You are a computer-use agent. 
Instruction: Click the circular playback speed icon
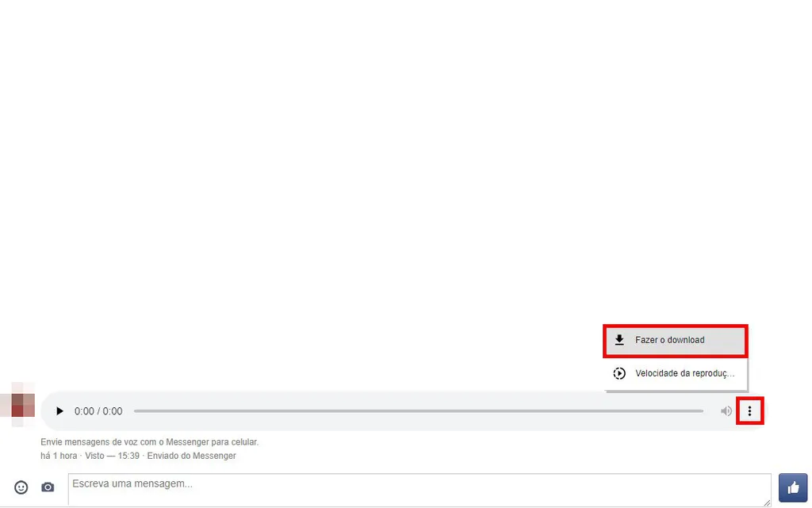(x=619, y=372)
